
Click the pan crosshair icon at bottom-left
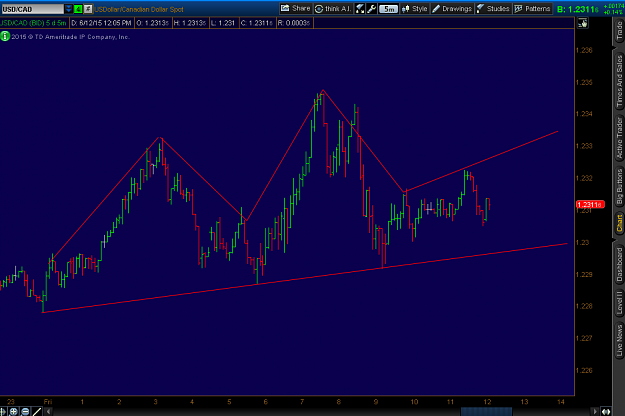pos(3,411)
